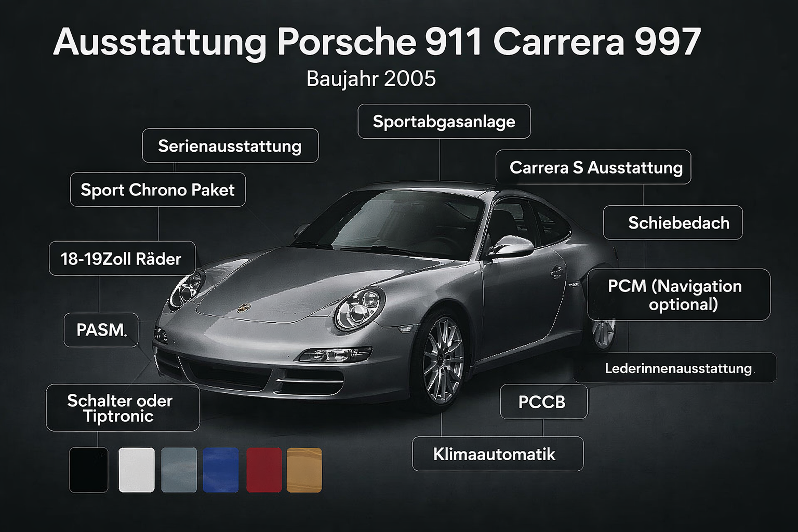Screen dimensions: 798x532
Task: Click the Carrera S Ausstattung label
Action: click(x=593, y=167)
